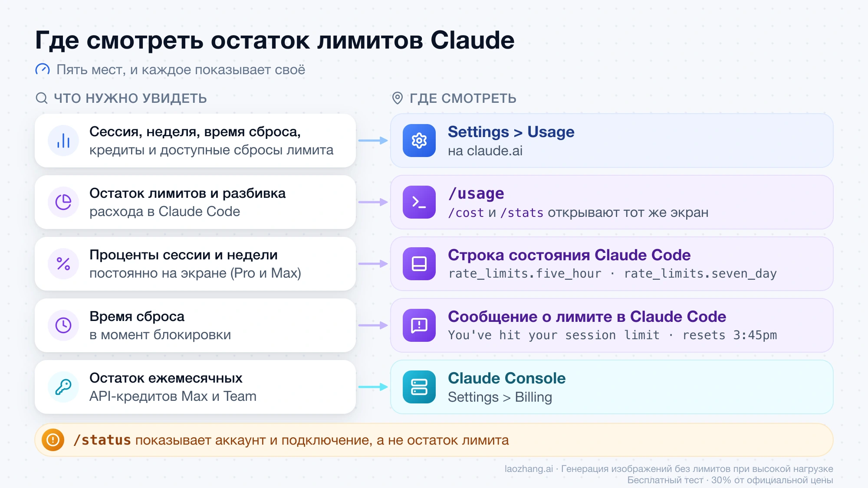Click the на claude.ai text
The width and height of the screenshot is (868, 488).
tap(485, 151)
